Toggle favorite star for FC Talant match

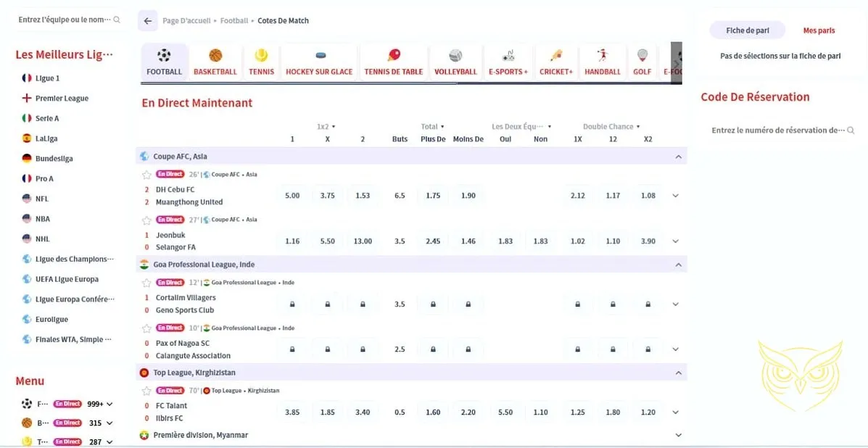click(146, 391)
